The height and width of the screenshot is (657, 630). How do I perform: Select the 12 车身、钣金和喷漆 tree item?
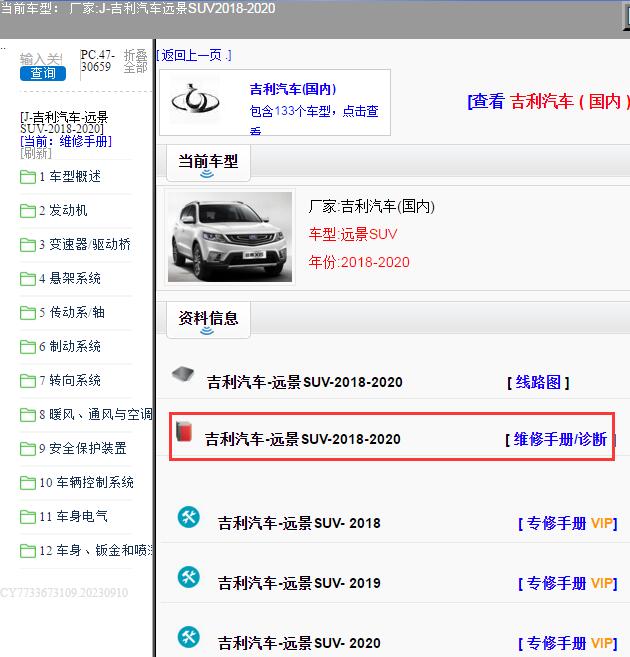pos(96,551)
